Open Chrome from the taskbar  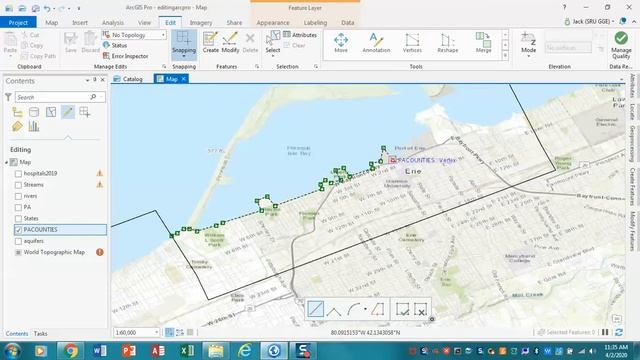click(x=70, y=351)
